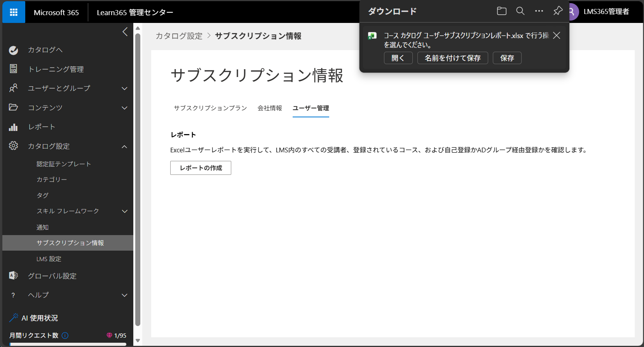The width and height of the screenshot is (644, 347).
Task: Click the サブスクリプション情報 breadcrumb text
Action: (x=258, y=36)
